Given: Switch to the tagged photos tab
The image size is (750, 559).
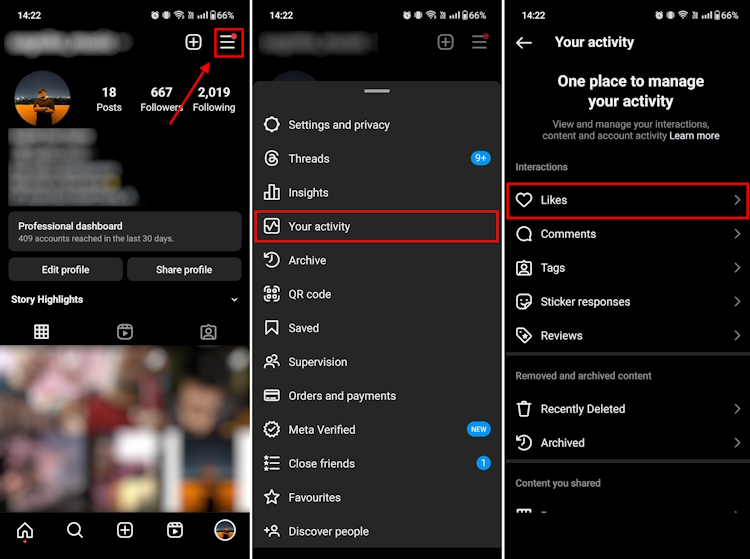Looking at the screenshot, I should (x=208, y=332).
